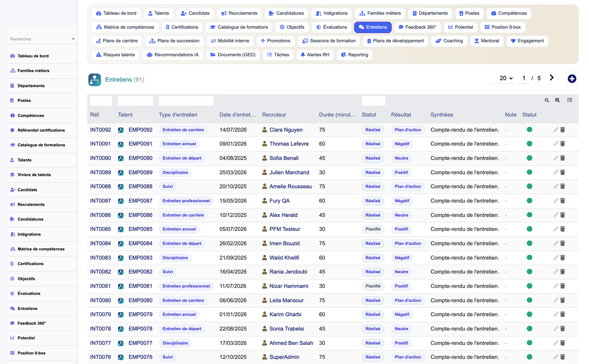
Task: Open the INT0076 reference link
Action: coord(100,357)
